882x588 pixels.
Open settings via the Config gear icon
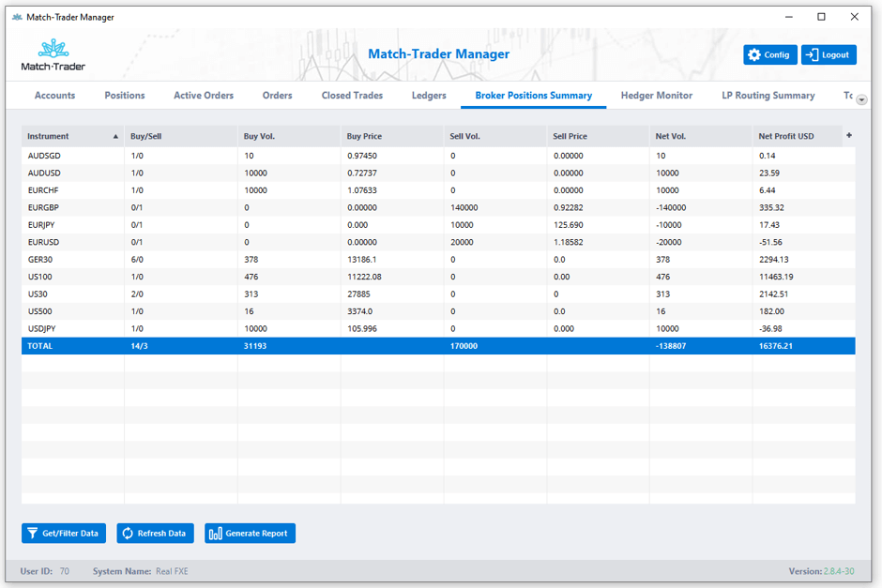click(x=756, y=54)
